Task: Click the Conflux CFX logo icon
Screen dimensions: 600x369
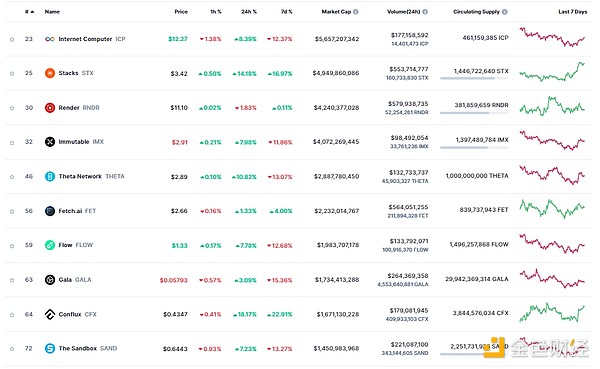Action: coord(50,314)
